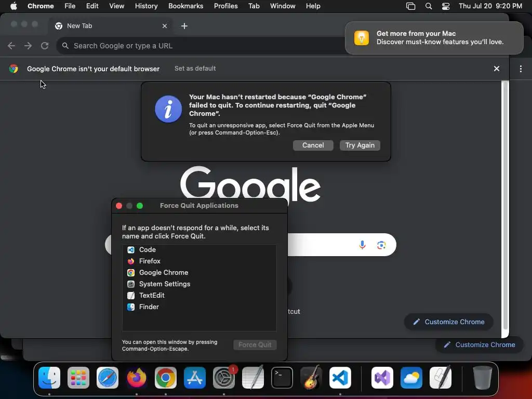The width and height of the screenshot is (532, 399).
Task: Select System Settings in Force Quit list
Action: tap(199, 284)
